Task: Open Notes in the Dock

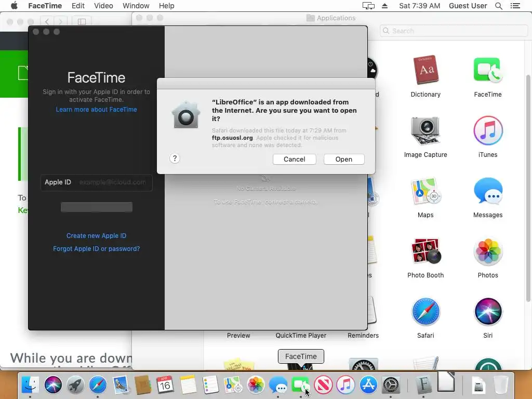Action: 188,385
